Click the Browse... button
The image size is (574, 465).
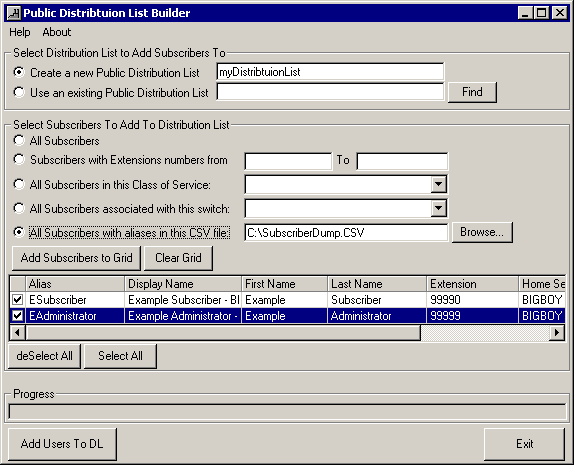pos(482,232)
